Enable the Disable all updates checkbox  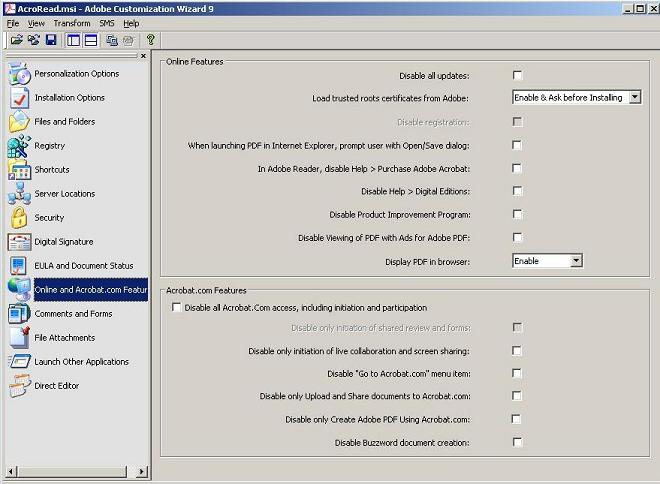(517, 75)
